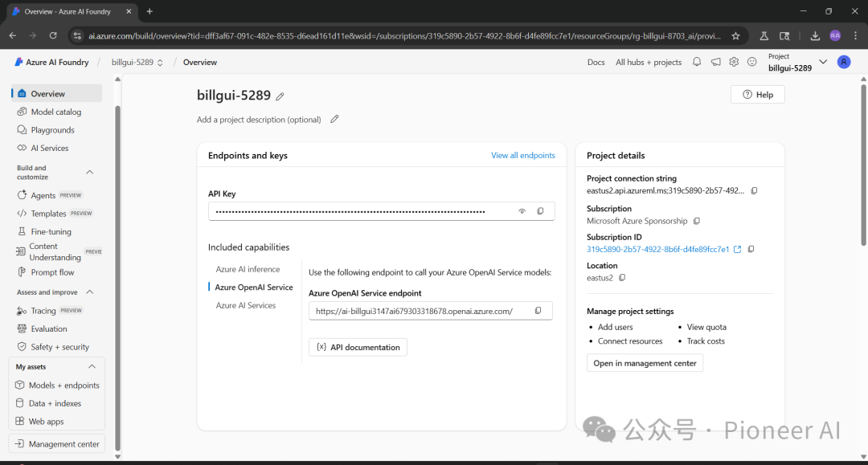Expand the Project billgui-5289 dropdown
This screenshot has width=868, height=465.
tap(823, 62)
